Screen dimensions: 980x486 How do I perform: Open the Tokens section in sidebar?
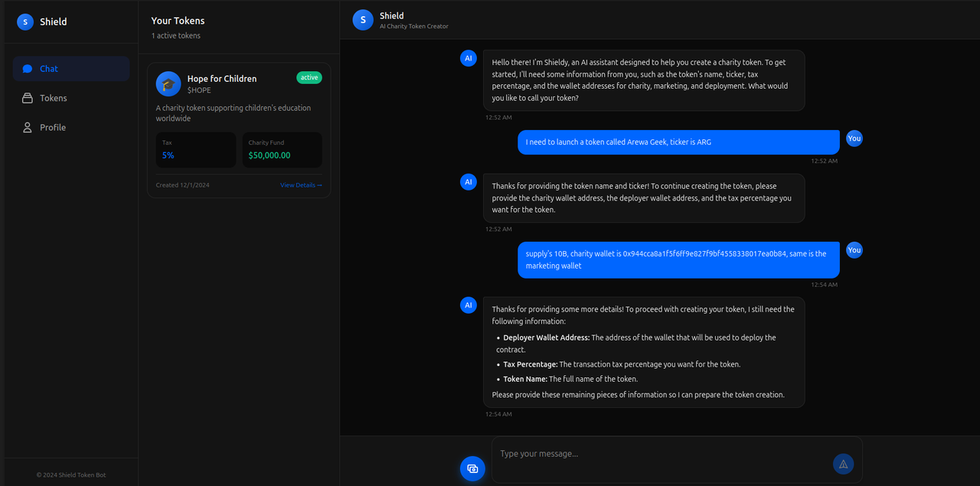[x=70, y=98]
